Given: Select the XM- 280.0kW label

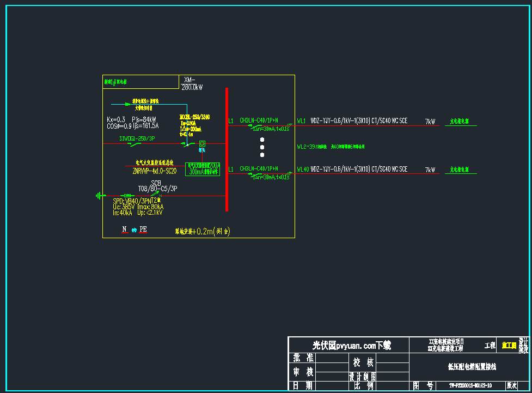Looking at the screenshot, I should (x=192, y=83).
